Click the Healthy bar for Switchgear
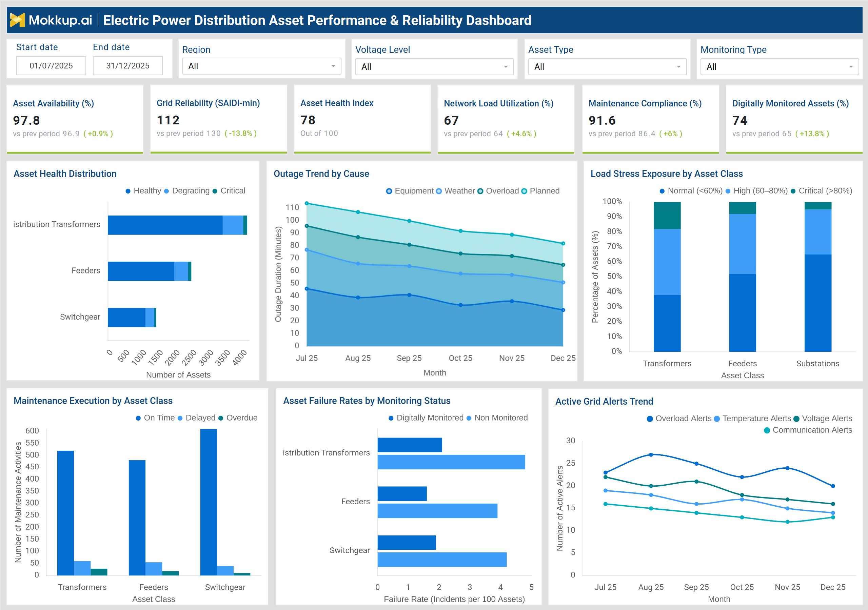 (127, 318)
